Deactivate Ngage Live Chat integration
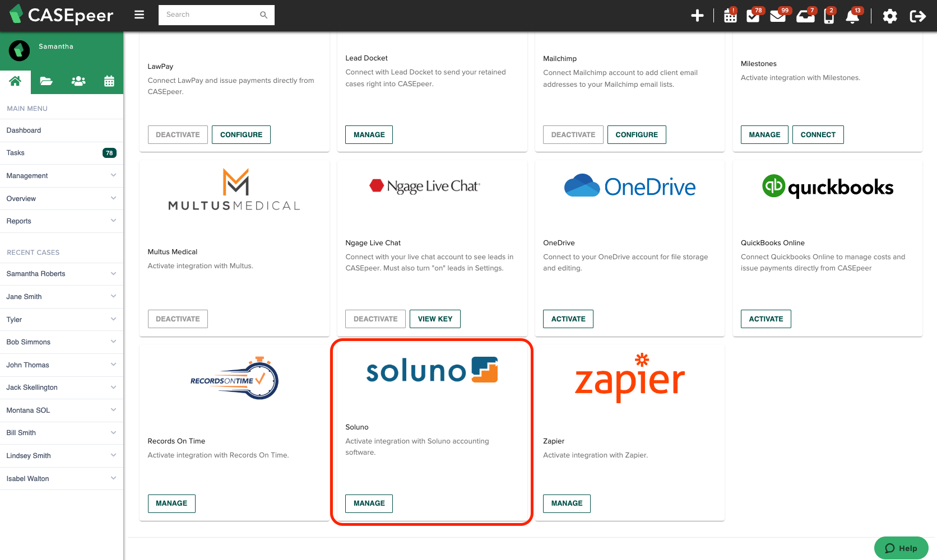Screen dimensions: 937x560 (x=375, y=319)
